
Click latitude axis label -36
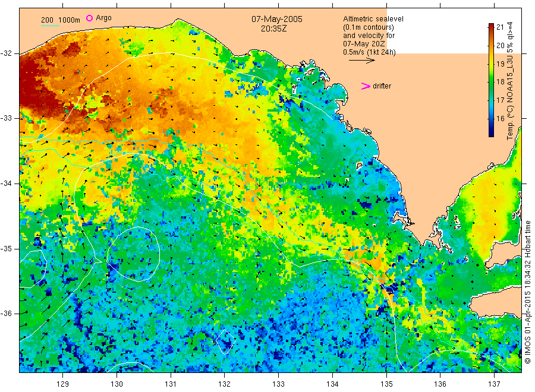coord(7,314)
